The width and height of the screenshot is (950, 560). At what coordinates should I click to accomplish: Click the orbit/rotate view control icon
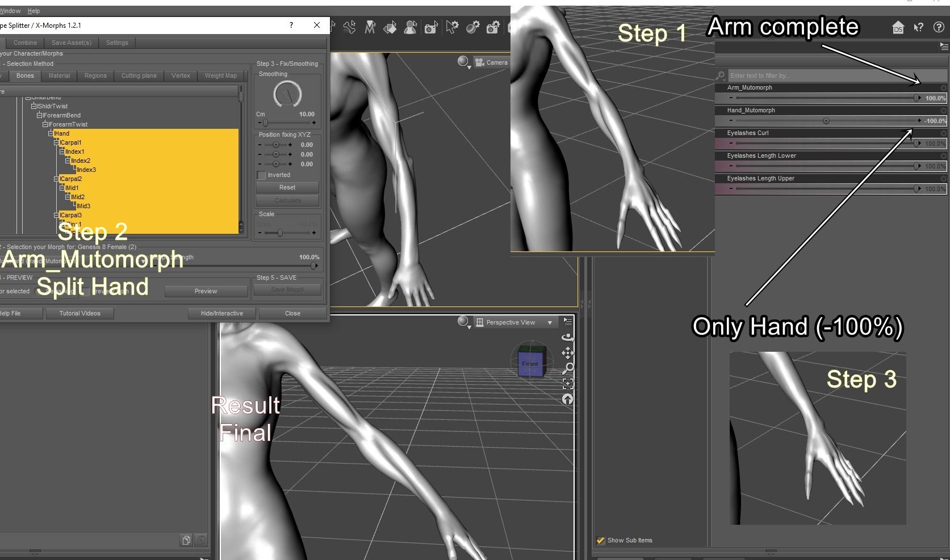(x=567, y=337)
